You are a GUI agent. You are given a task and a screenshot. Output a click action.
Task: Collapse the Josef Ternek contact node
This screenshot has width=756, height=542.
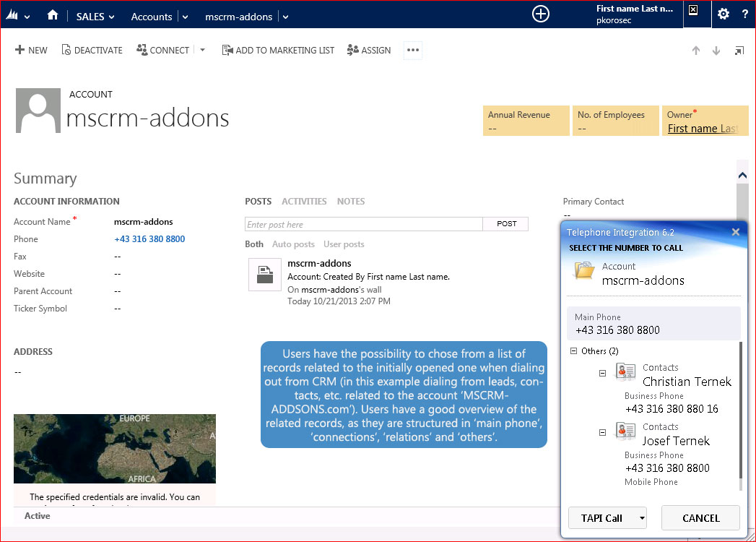[x=602, y=432]
